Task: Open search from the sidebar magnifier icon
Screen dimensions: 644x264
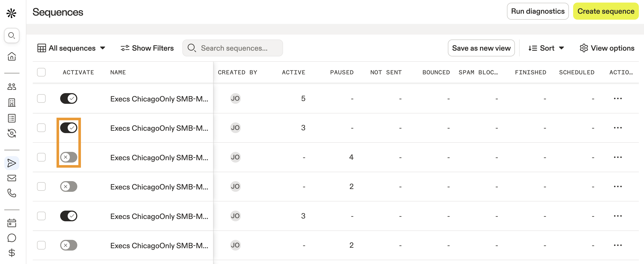Action: coord(12,35)
